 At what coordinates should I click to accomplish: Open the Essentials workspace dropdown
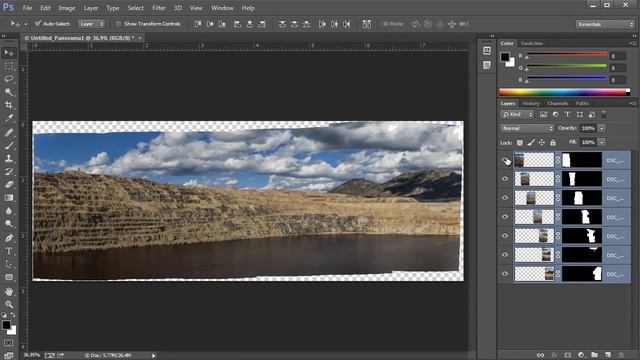point(605,24)
